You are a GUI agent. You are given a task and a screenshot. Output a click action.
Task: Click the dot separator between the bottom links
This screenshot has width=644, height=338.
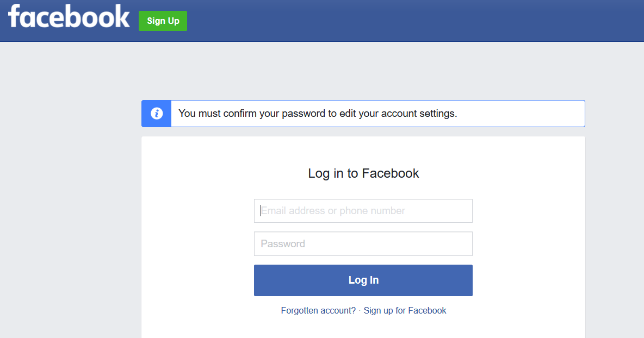[360, 311]
